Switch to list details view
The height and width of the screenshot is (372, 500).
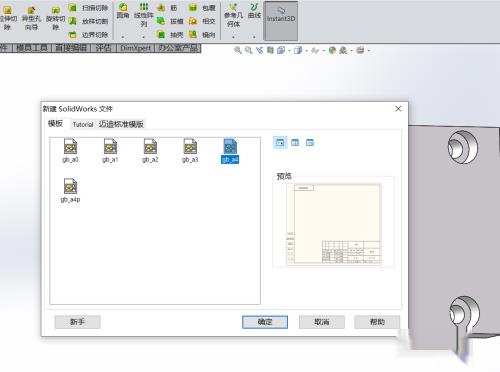[x=310, y=143]
